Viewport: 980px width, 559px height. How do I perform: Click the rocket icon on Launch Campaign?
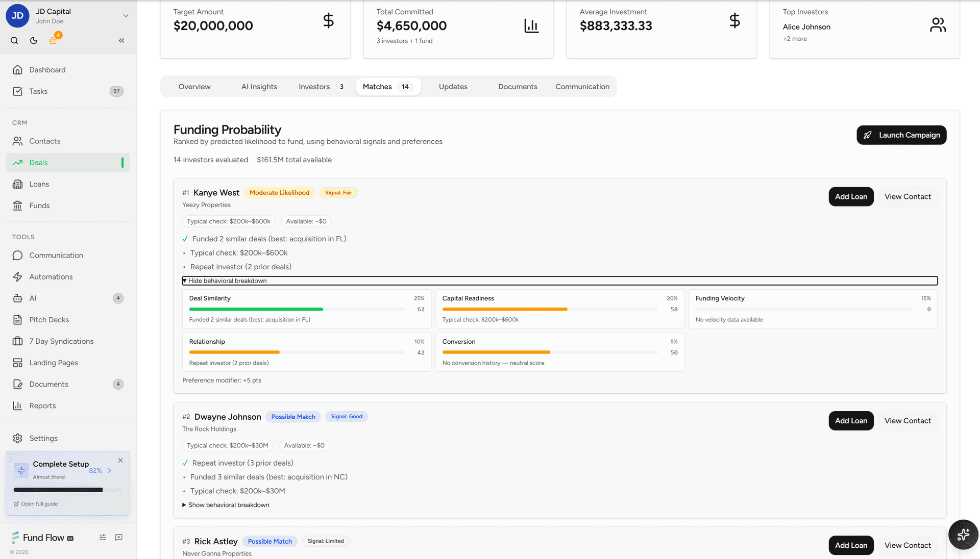click(868, 135)
